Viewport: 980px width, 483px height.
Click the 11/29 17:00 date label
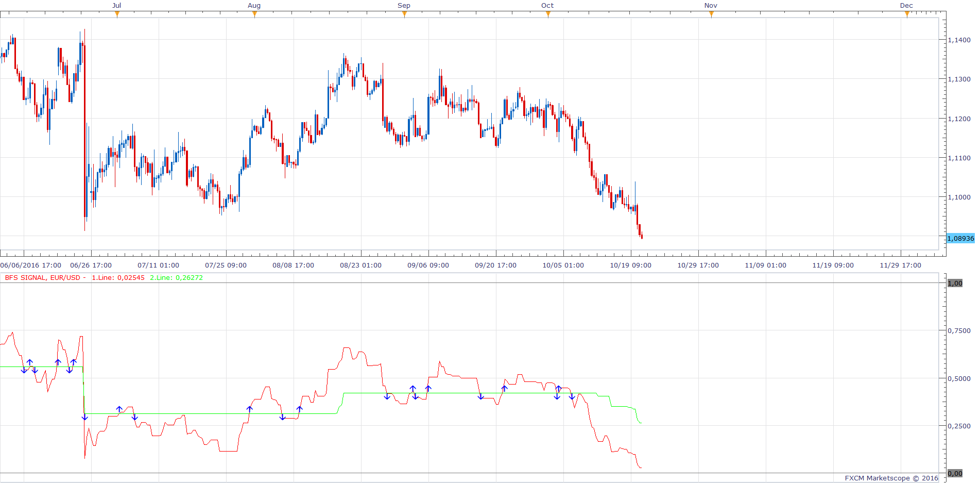tap(901, 265)
